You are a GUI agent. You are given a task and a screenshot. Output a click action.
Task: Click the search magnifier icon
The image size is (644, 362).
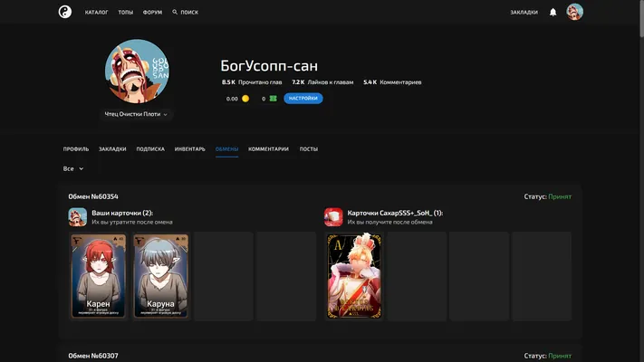[x=175, y=13]
